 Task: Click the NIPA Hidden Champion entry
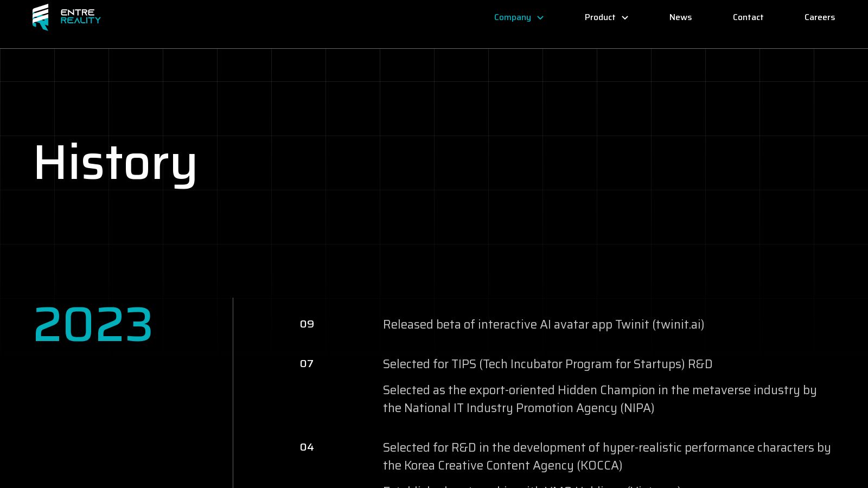(599, 399)
